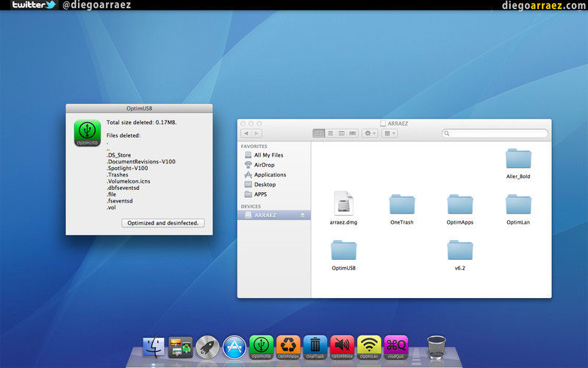588x368 pixels.
Task: Click the OptimUSB dialog title bar
Action: tap(139, 108)
